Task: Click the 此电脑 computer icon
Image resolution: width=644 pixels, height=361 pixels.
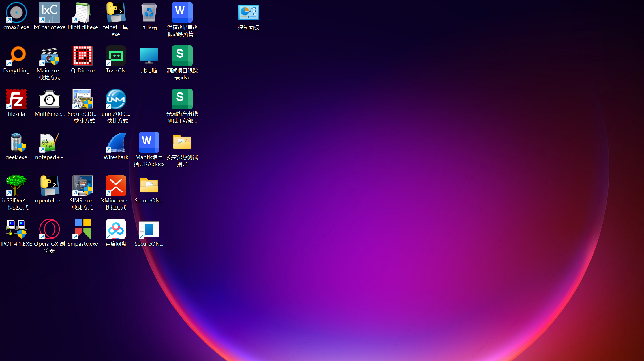Action: (x=149, y=59)
